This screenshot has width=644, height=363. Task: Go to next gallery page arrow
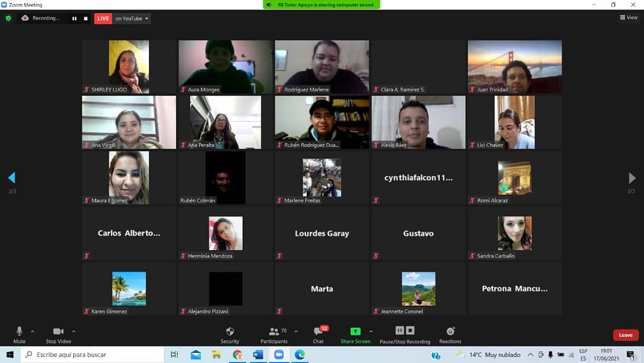[632, 177]
